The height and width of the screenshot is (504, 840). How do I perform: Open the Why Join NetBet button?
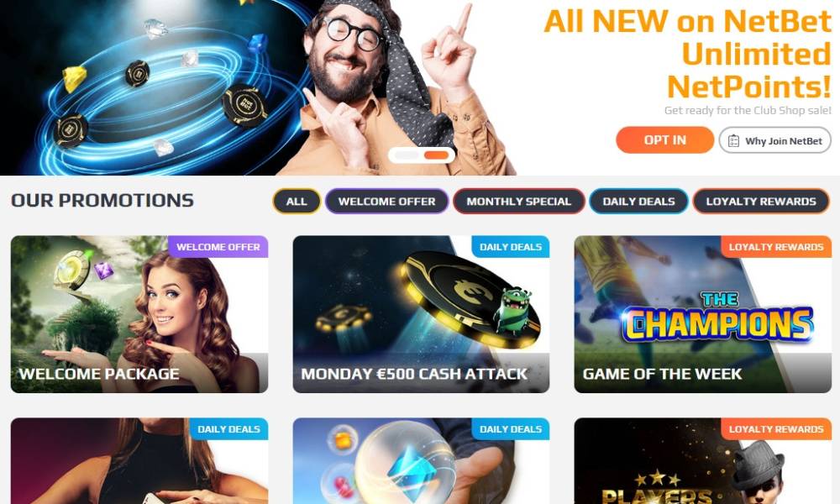(774, 140)
